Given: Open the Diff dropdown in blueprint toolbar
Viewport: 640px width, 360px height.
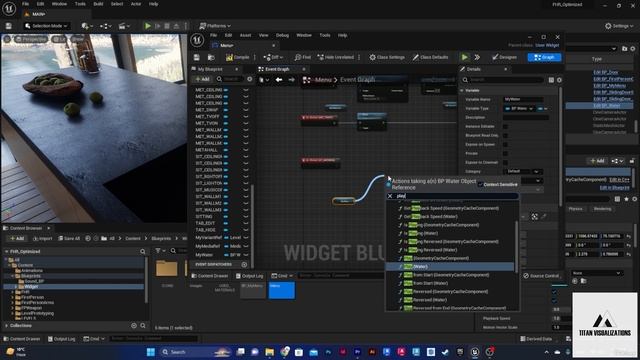Looking at the screenshot, I should tap(273, 57).
